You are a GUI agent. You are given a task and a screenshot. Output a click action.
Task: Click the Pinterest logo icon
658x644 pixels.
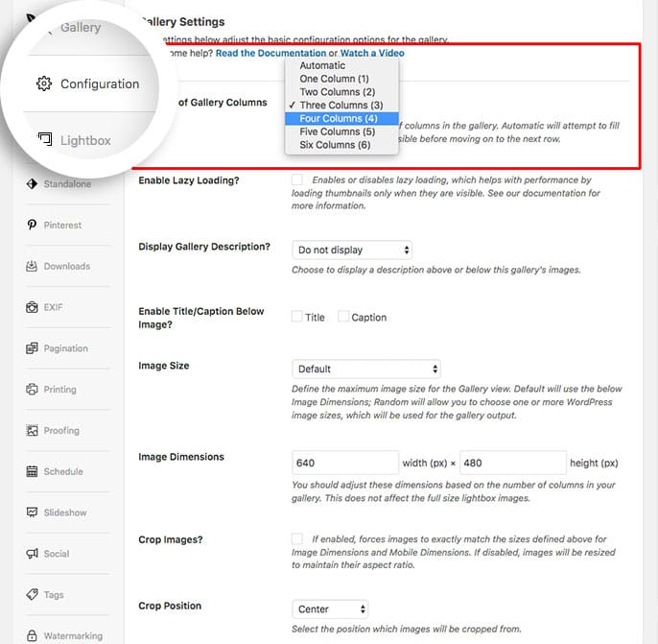click(x=32, y=225)
